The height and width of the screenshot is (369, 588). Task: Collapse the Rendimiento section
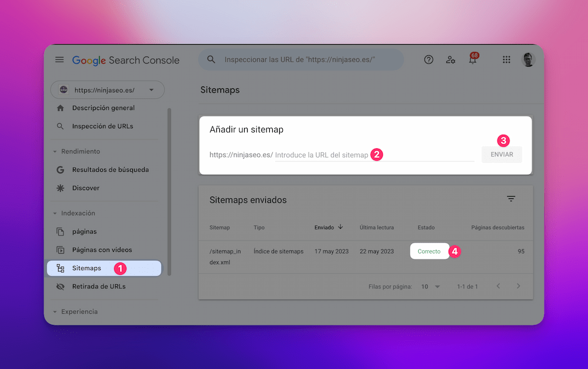(55, 151)
